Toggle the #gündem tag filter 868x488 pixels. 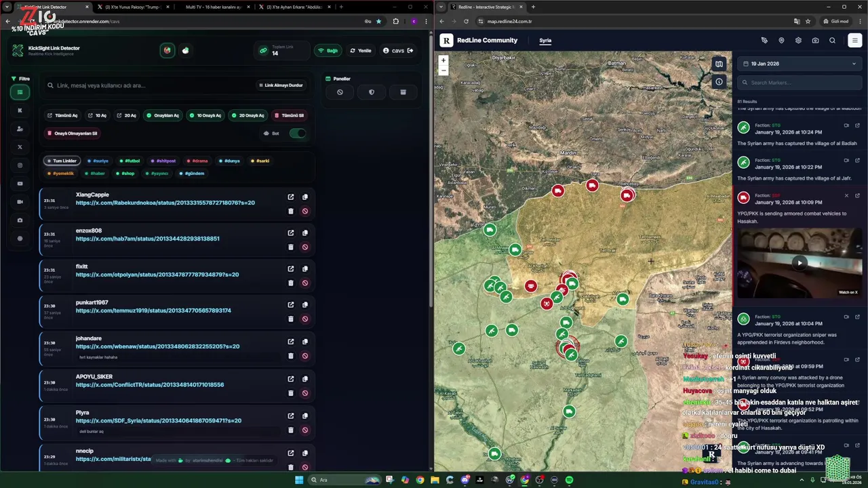pos(192,174)
